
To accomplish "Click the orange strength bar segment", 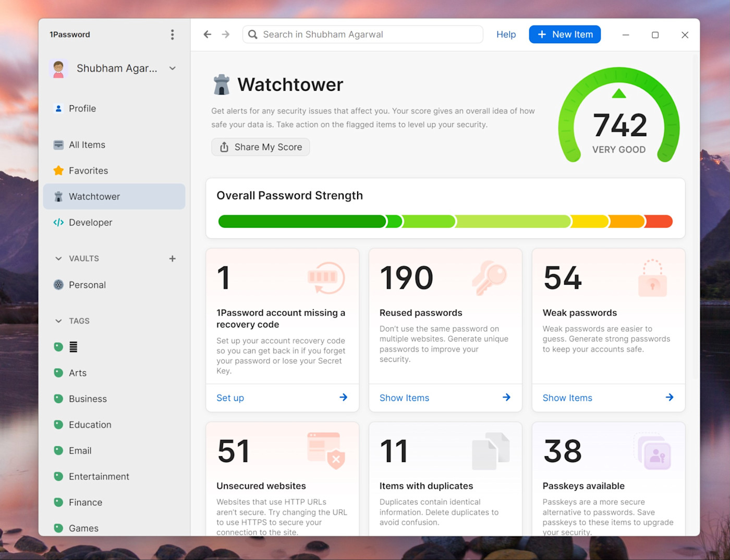I will click(x=627, y=222).
